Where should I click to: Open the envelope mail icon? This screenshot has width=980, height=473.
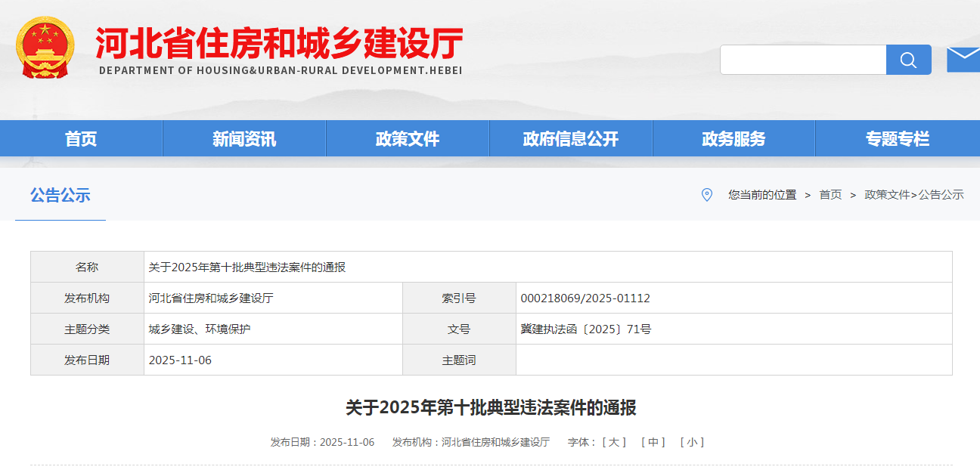(963, 59)
